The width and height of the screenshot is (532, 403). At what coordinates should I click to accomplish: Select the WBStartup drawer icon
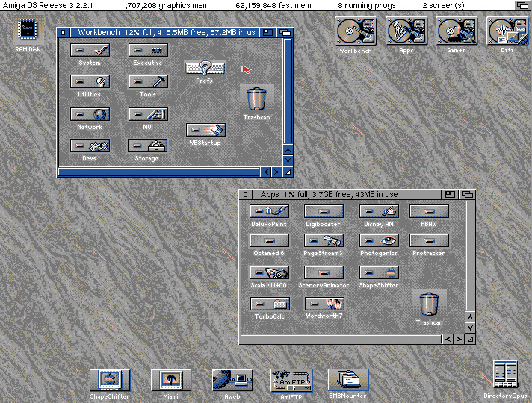point(205,130)
